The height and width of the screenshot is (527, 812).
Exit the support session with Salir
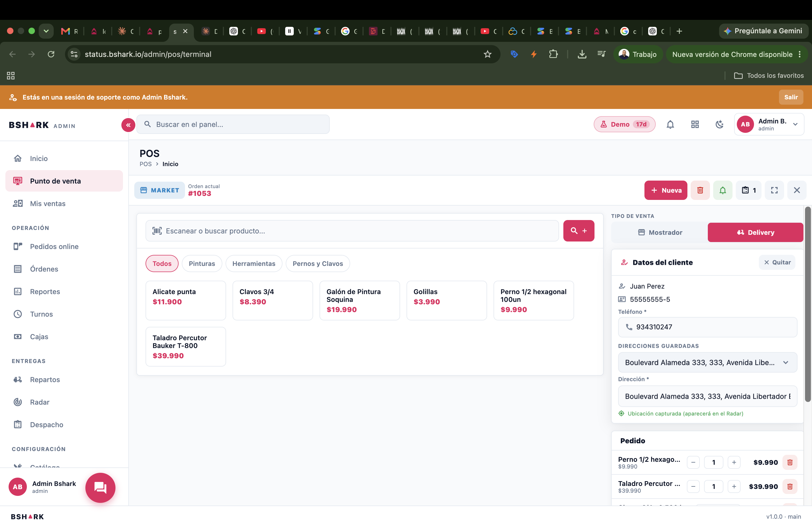(x=791, y=97)
